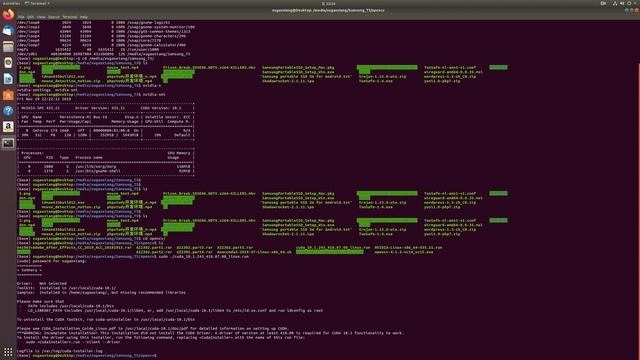The height and width of the screenshot is (360, 640).
Task: Click the final shell prompt line
Action: pyautogui.click(x=87, y=356)
